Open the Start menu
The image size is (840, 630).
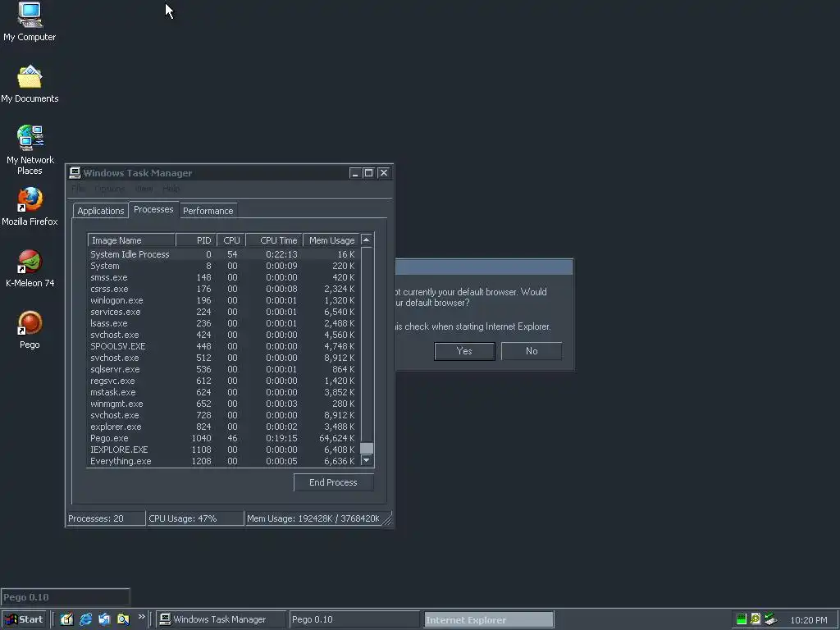[24, 619]
